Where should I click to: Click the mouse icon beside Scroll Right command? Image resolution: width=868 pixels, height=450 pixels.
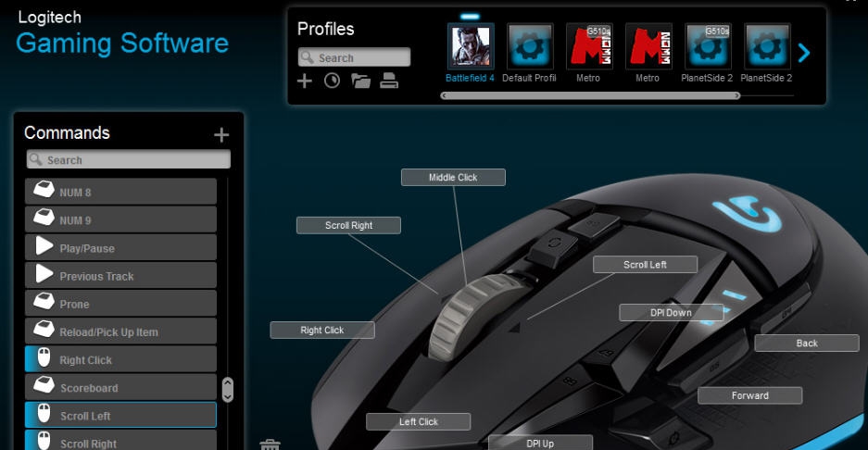[x=44, y=441]
